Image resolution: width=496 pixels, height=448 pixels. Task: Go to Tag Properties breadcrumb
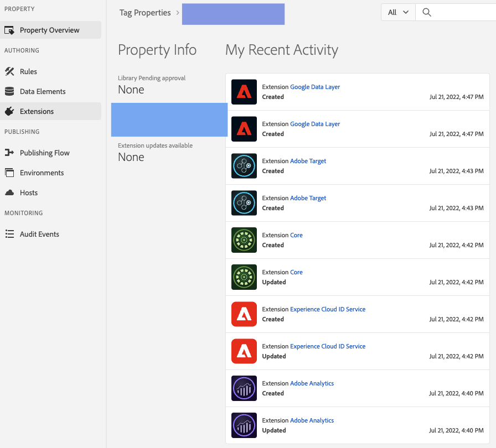tap(145, 13)
